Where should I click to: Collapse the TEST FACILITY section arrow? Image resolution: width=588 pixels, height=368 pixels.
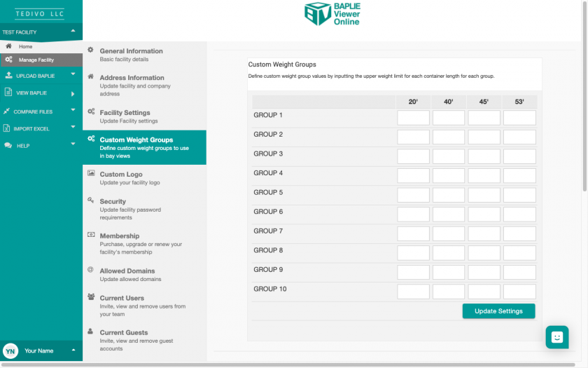pos(73,31)
